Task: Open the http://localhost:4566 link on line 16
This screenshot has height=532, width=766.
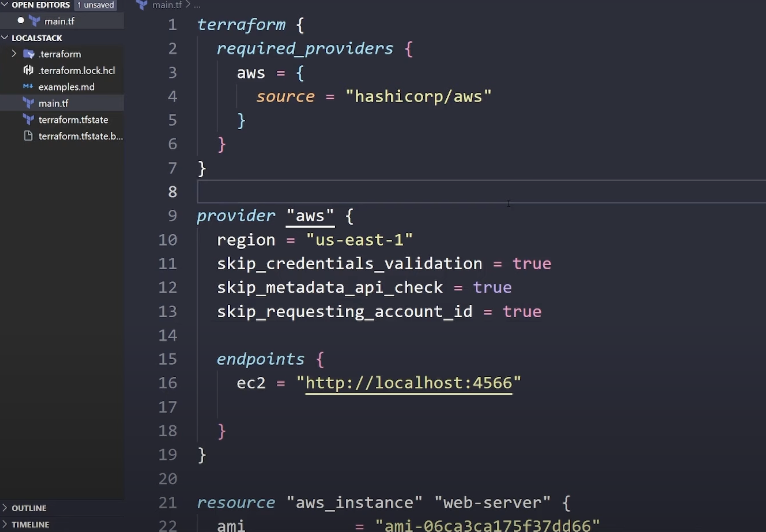Action: (409, 383)
